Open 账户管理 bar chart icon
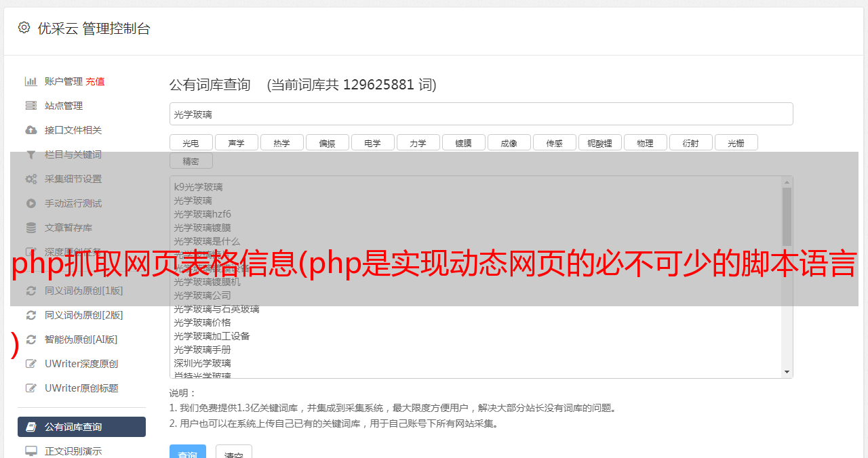This screenshot has width=868, height=458. (31, 81)
